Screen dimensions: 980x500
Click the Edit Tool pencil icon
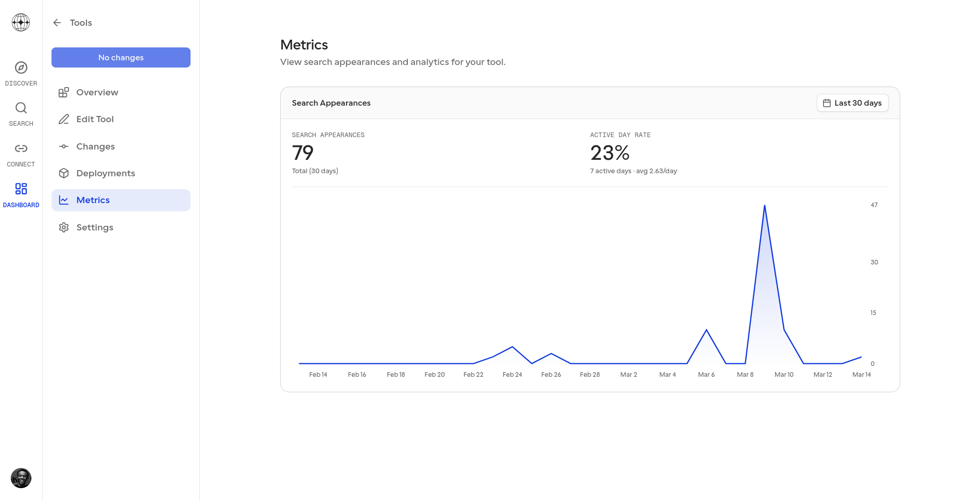coord(64,119)
